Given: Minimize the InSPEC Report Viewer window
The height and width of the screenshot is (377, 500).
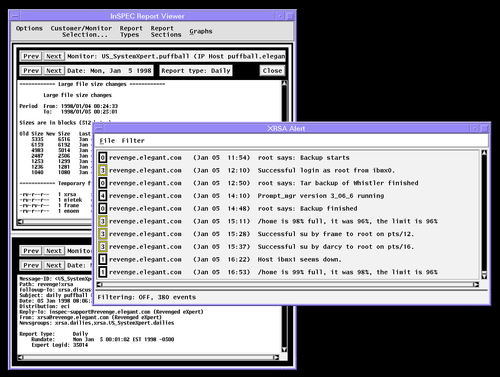Looking at the screenshot, I should pyautogui.click(x=280, y=16).
